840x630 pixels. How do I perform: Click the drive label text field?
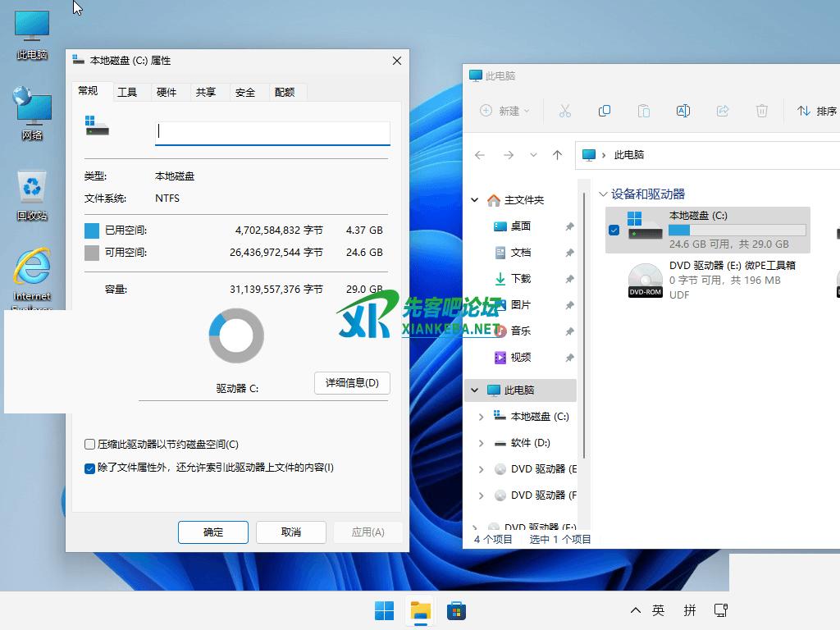tap(272, 132)
